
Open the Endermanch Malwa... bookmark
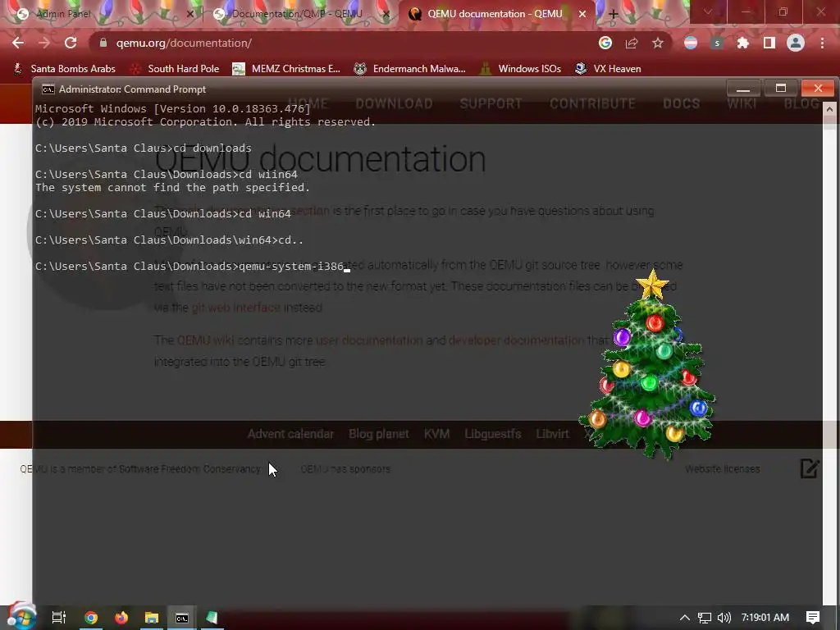click(410, 69)
